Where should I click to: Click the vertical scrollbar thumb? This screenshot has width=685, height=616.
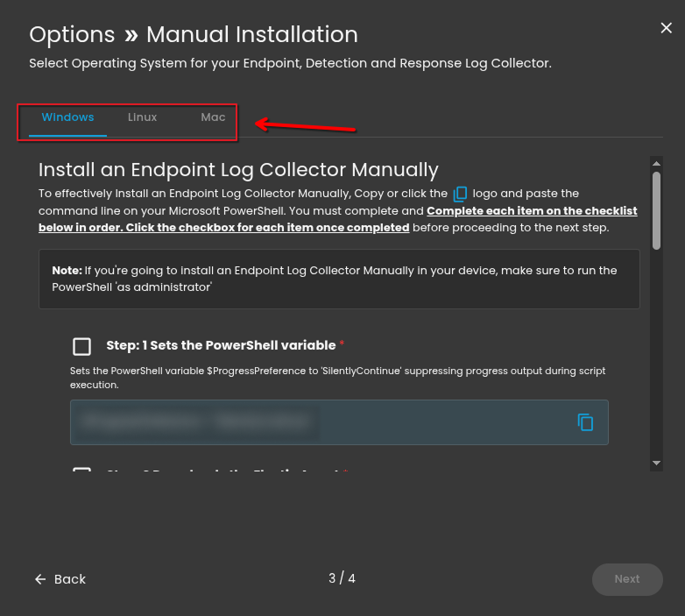point(656,210)
